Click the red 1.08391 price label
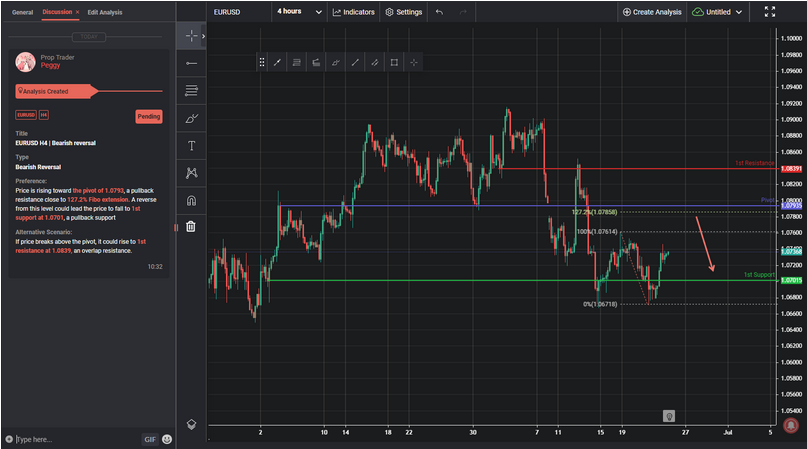The height and width of the screenshot is (449, 807). tap(791, 169)
